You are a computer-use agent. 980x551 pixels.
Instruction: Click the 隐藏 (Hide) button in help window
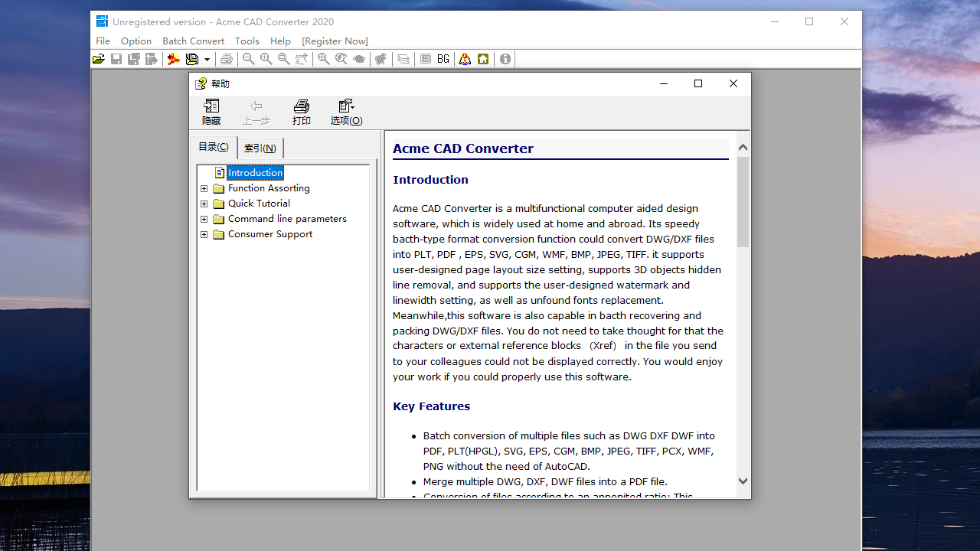(211, 112)
